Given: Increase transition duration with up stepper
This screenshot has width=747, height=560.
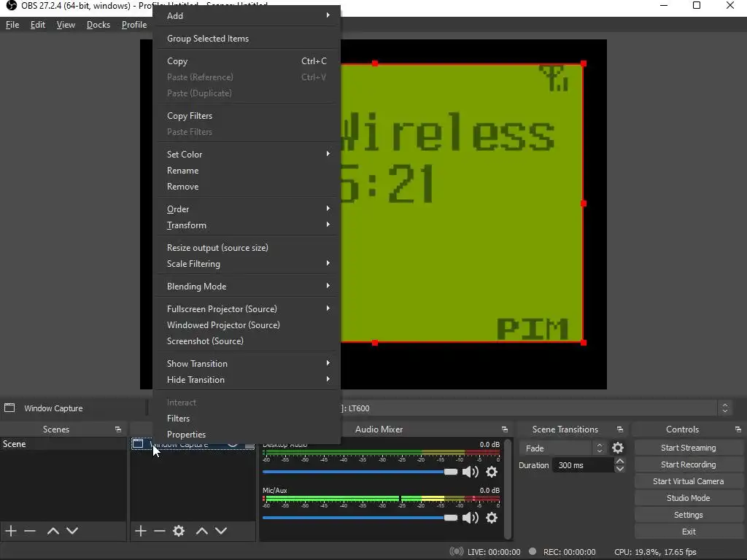Looking at the screenshot, I should 620,461.
